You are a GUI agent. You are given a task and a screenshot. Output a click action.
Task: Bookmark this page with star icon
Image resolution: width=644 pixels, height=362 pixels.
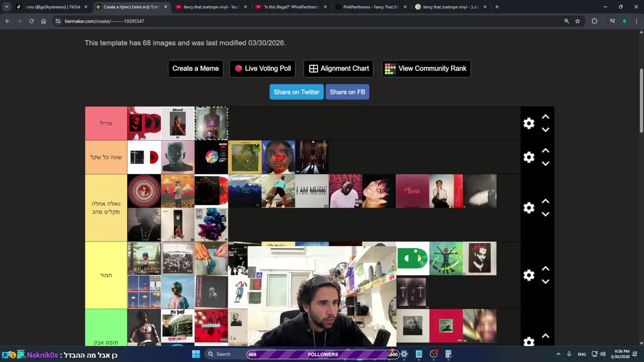[578, 21]
